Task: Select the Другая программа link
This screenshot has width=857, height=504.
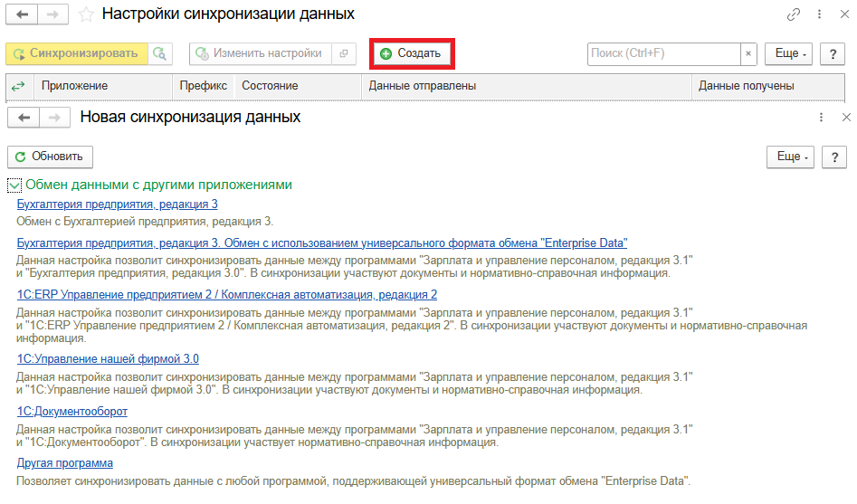Action: pos(64,463)
